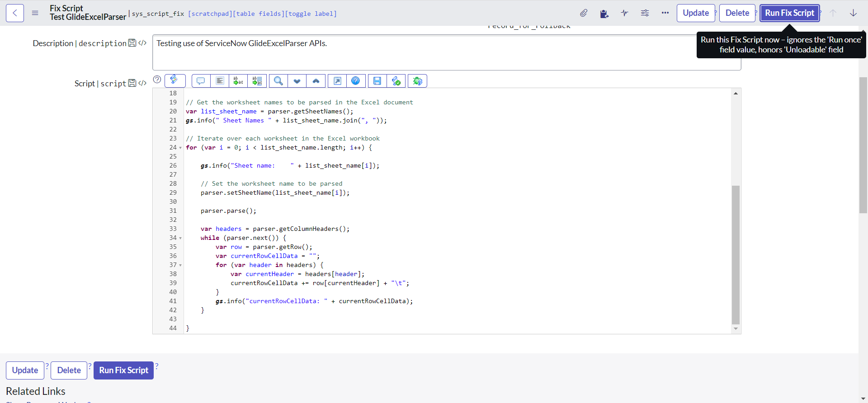Image resolution: width=868 pixels, height=403 pixels.
Task: Go to next record with down arrow
Action: point(853,13)
